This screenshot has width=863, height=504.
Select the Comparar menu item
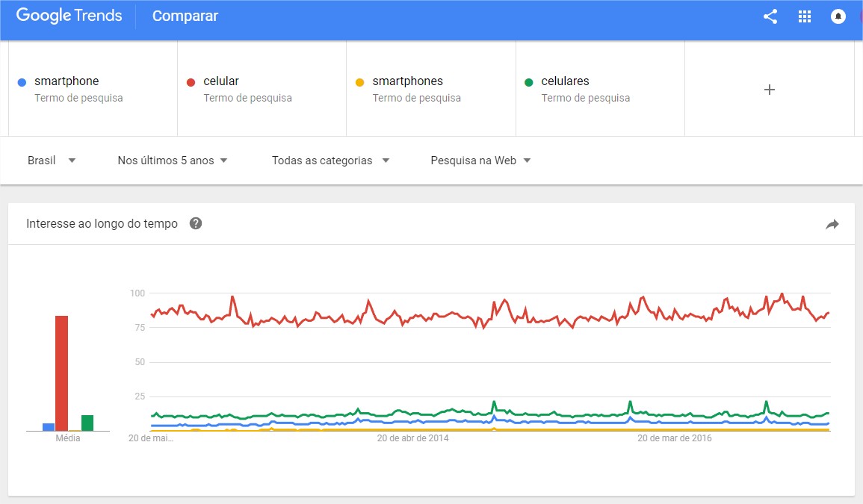[x=185, y=16]
